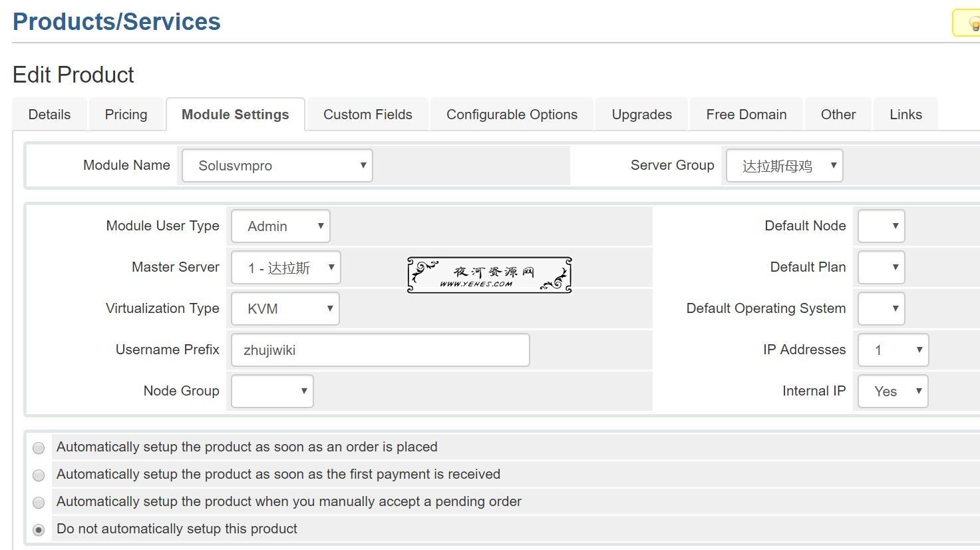Open the Links tab

906,115
